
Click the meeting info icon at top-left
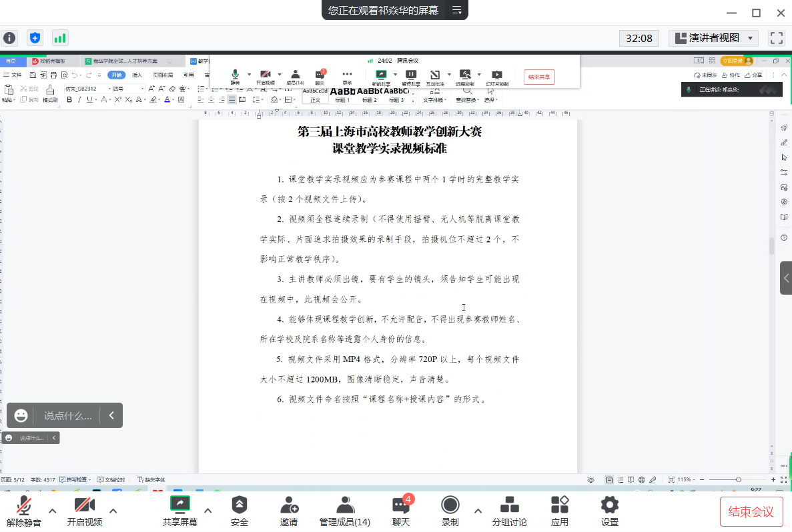pos(9,38)
